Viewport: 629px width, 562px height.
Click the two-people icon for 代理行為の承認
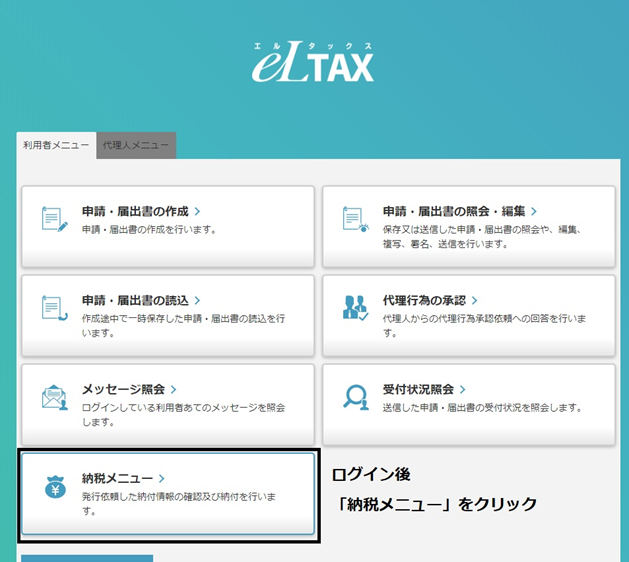(x=355, y=308)
